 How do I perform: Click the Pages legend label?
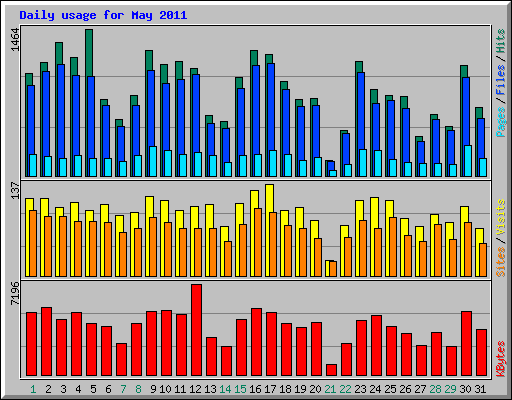(501, 122)
